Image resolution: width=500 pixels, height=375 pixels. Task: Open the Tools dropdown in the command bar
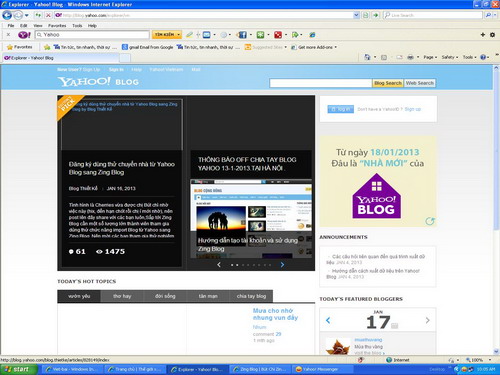(469, 57)
